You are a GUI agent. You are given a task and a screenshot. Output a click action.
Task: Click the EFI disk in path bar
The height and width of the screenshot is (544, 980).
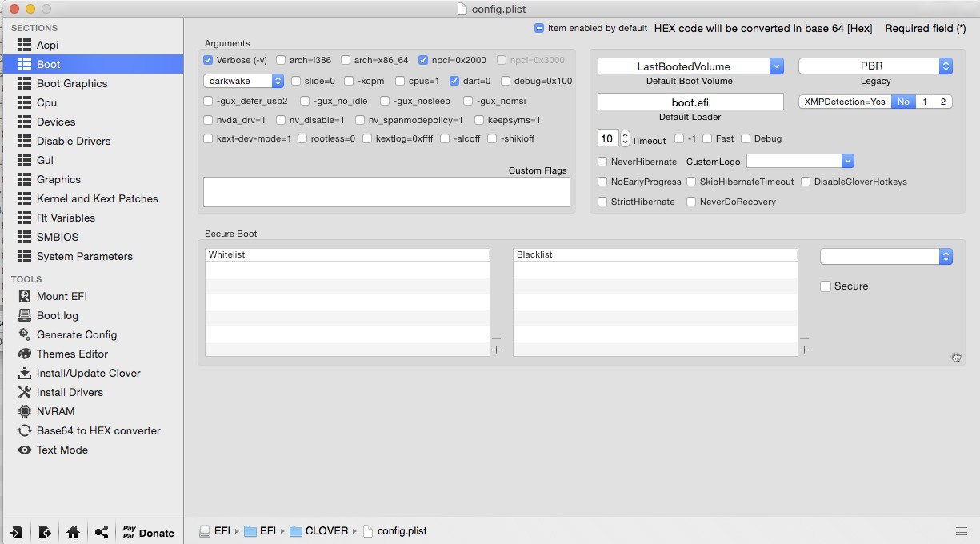tap(214, 531)
